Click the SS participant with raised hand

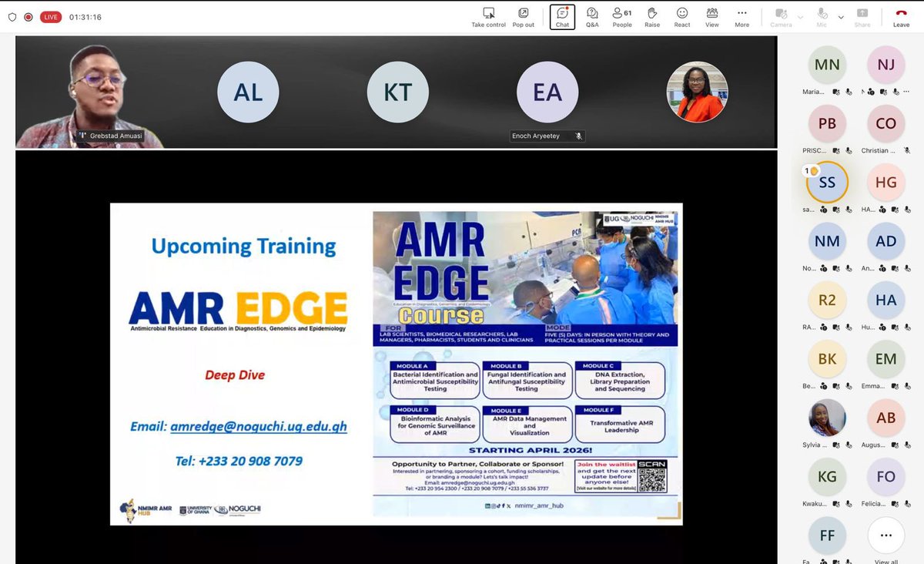click(x=827, y=183)
